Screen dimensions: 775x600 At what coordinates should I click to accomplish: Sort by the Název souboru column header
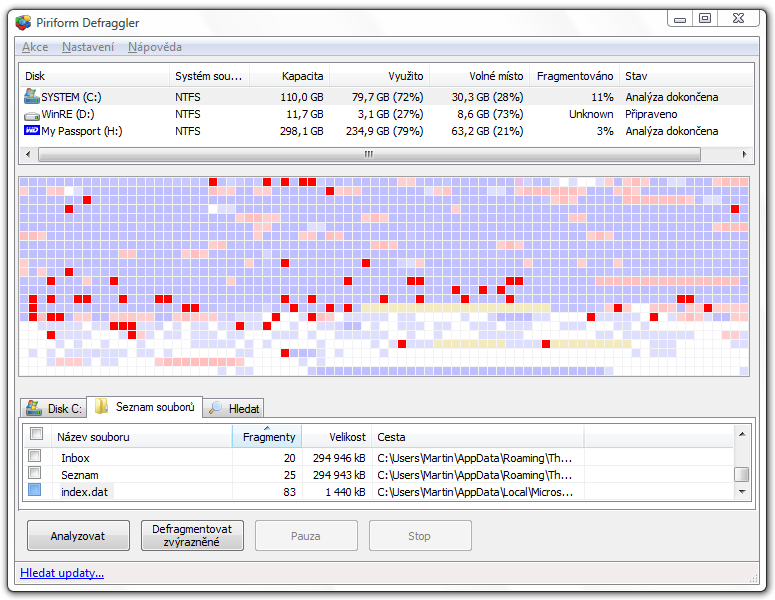click(x=141, y=436)
